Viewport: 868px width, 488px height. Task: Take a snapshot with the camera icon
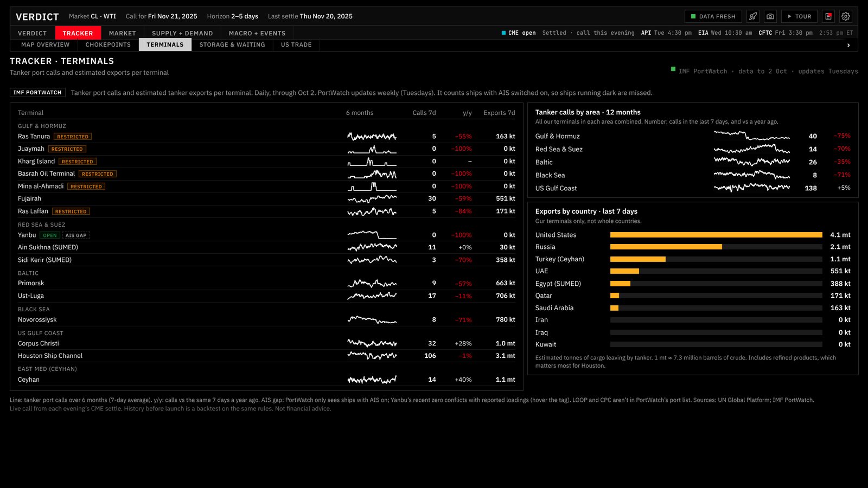(770, 16)
